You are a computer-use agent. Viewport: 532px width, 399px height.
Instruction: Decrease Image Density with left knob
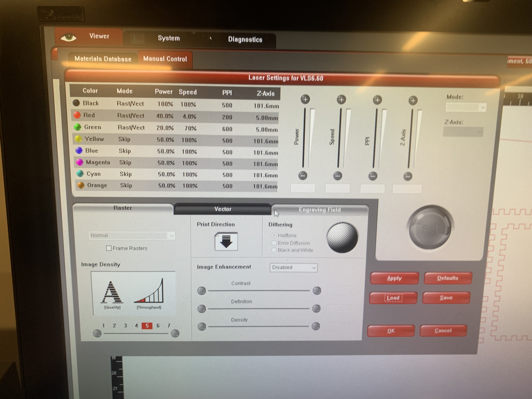tap(97, 333)
